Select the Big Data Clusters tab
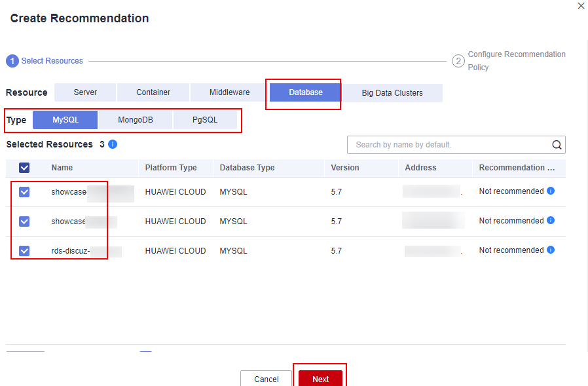The height and width of the screenshot is (386, 588). (x=392, y=93)
